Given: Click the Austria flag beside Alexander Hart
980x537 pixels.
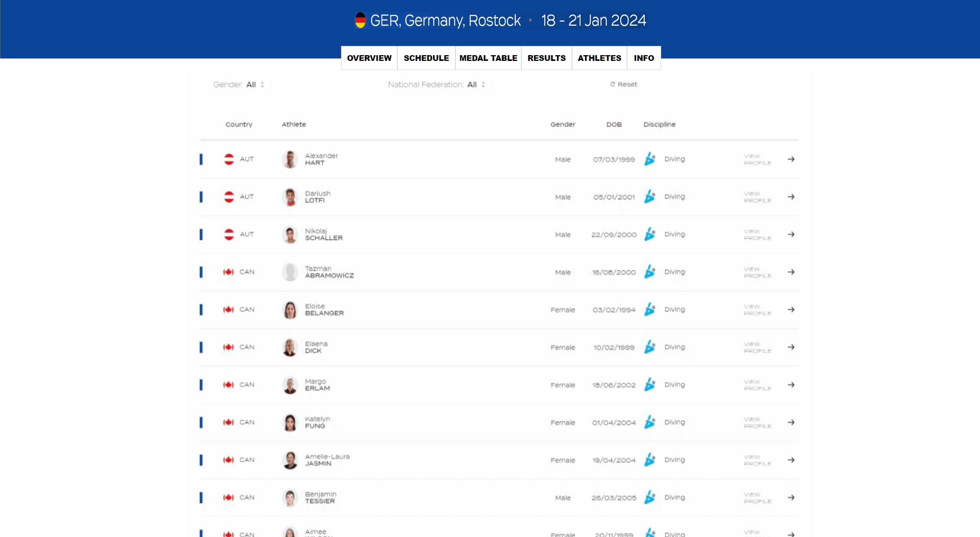Looking at the screenshot, I should 229,159.
